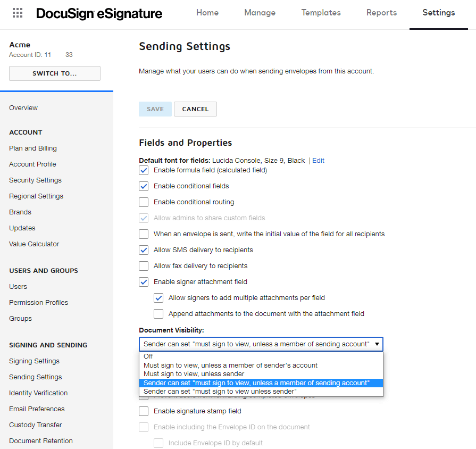Enable fax delivery to recipients

(144, 265)
